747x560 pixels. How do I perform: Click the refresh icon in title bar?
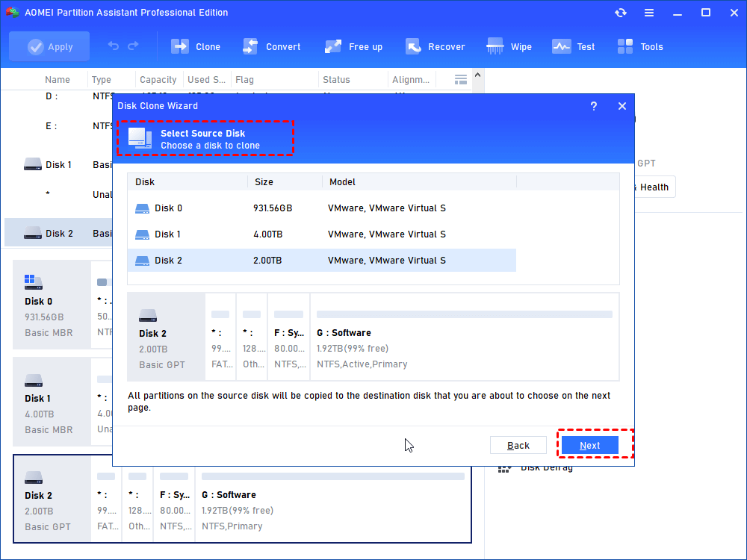(x=620, y=13)
